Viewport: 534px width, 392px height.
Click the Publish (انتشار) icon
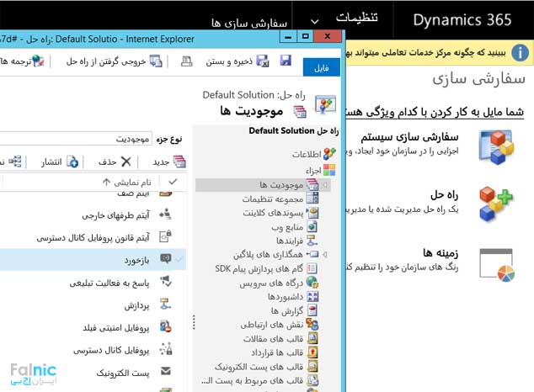[72, 162]
